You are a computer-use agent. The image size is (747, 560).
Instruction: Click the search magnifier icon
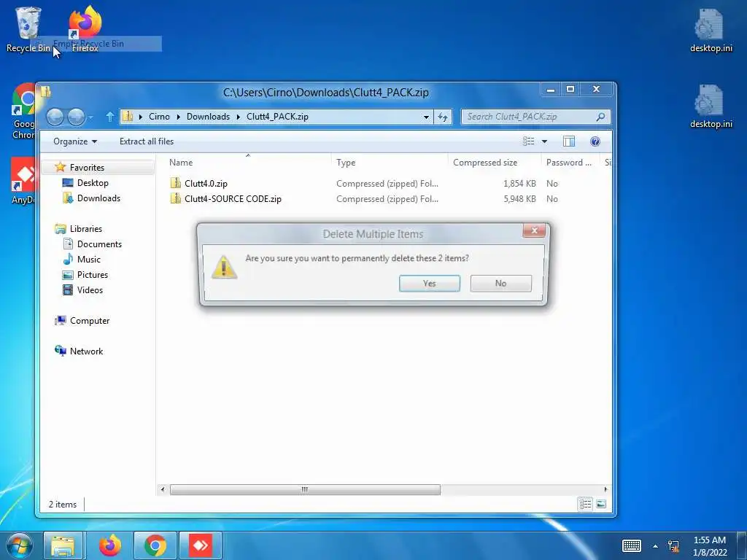601,117
